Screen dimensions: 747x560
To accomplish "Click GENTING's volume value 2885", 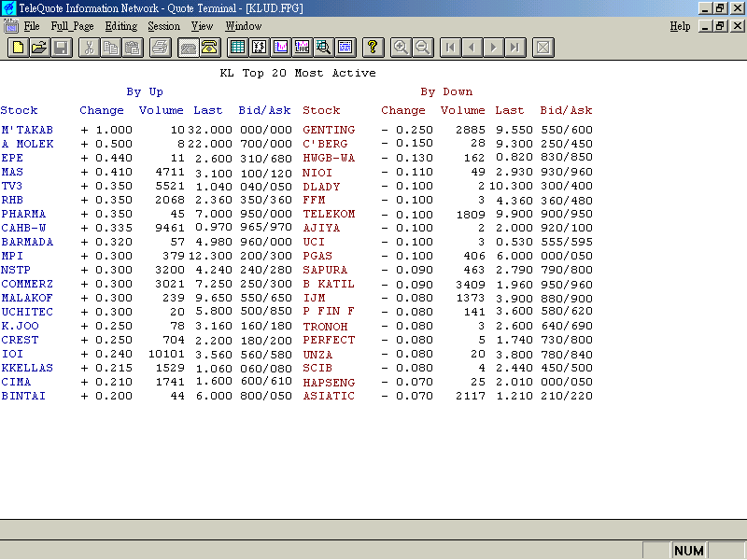I will 471,130.
